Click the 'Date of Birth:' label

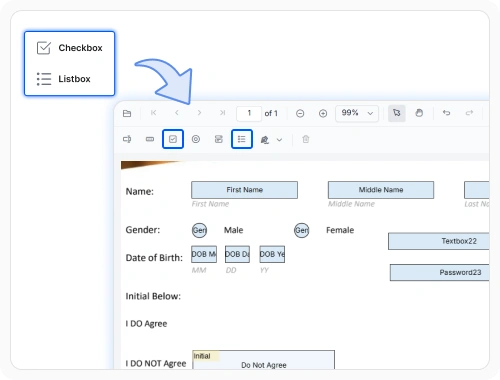coord(154,258)
